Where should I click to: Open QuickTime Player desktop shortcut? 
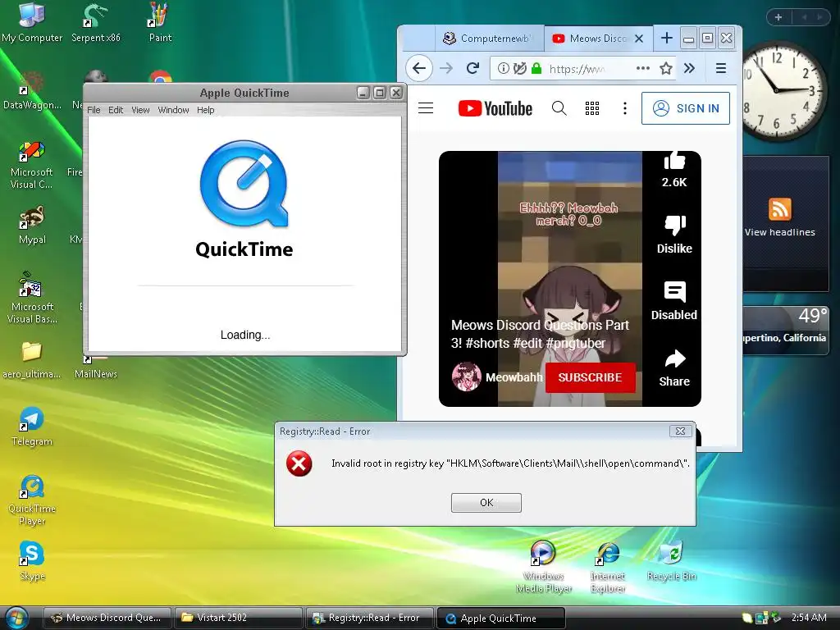32,500
